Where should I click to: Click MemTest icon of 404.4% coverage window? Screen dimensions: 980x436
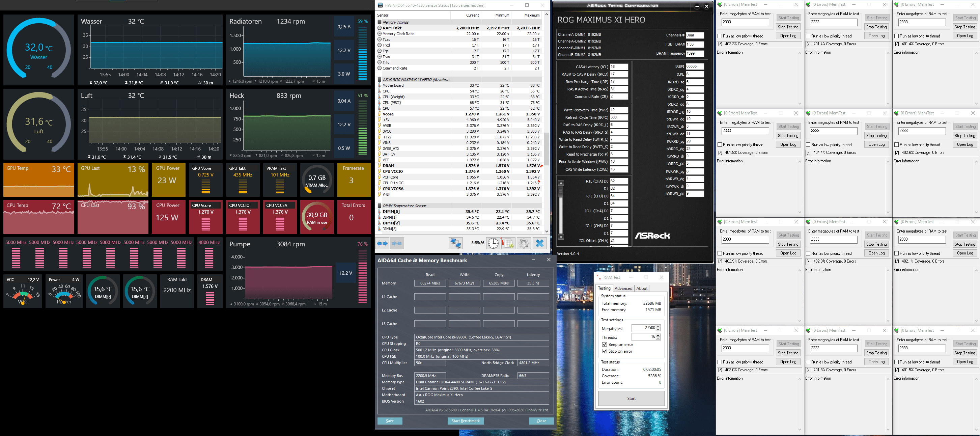(808, 113)
